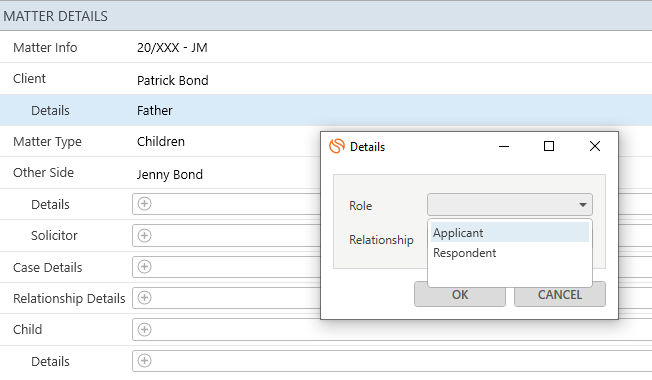652x380 pixels.
Task: Click the plus icon in Child row
Action: click(144, 329)
